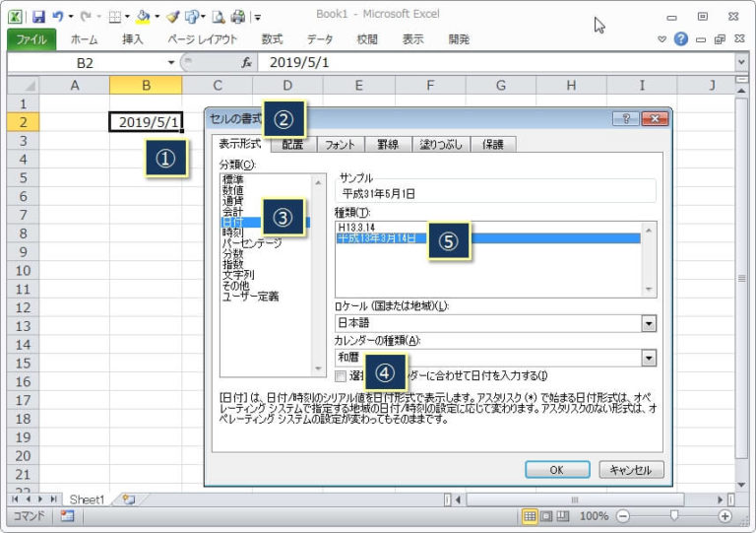Screen dimensions: 756x533
Task: Open the calendar type dropdown showing 和暦
Action: click(x=649, y=358)
